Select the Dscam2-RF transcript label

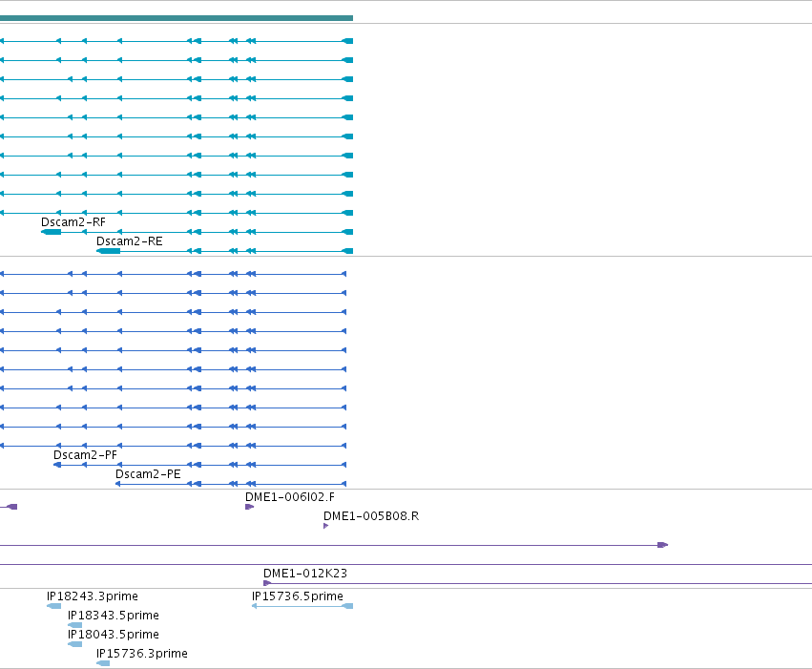73,222
